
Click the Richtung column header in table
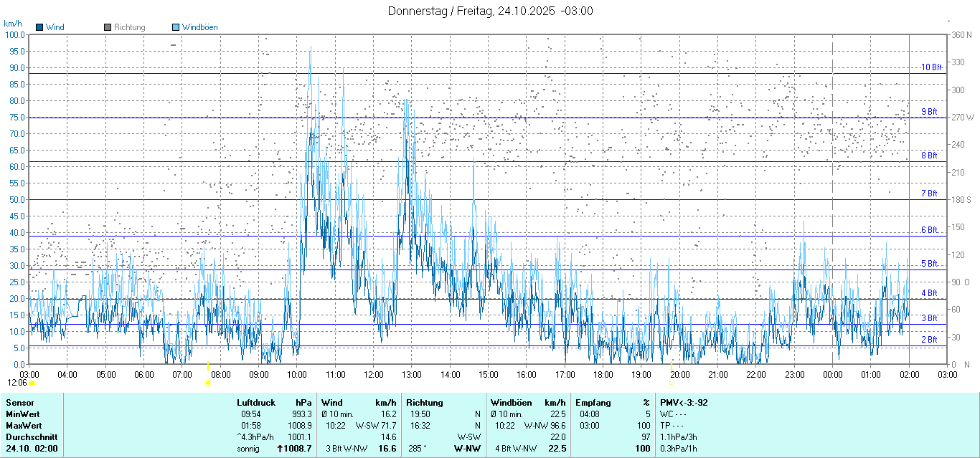[x=424, y=403]
